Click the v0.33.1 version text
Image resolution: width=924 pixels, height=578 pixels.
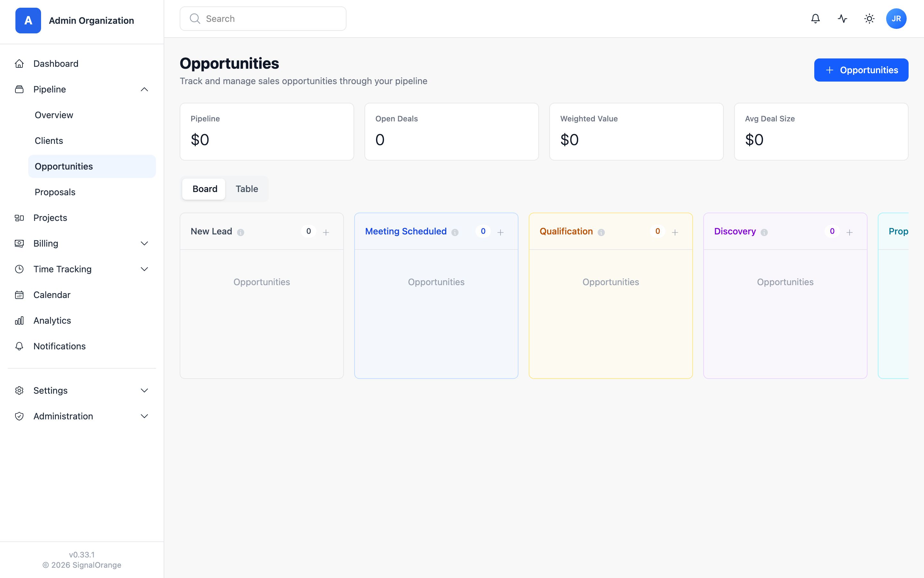pyautogui.click(x=82, y=555)
